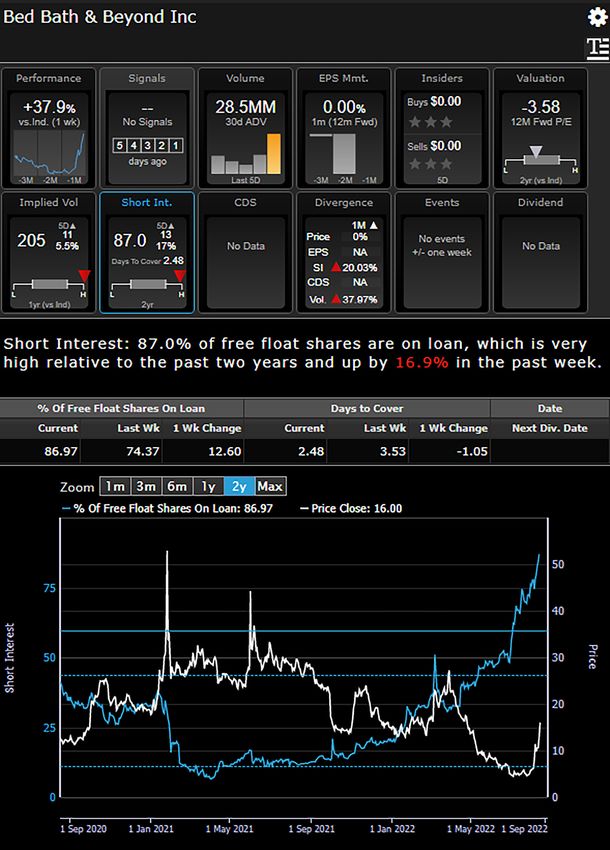This screenshot has width=610, height=850.
Task: Set chart zoom to 1y
Action: point(208,486)
